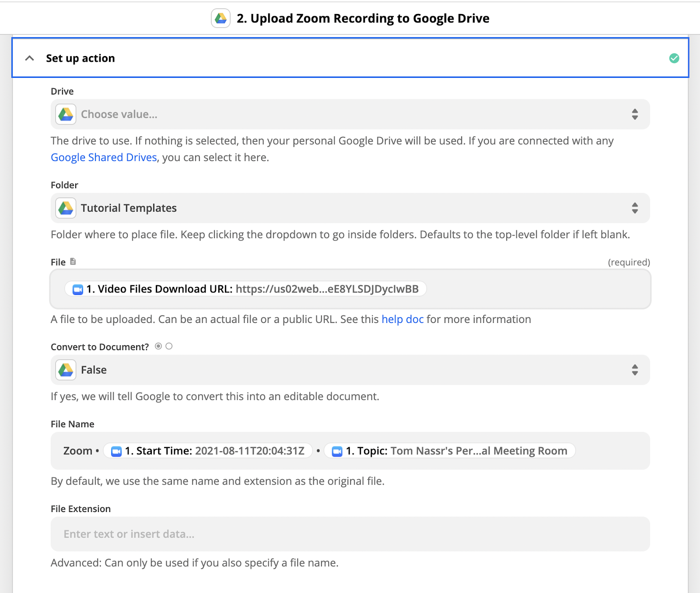Click the File Extension input field
Screen dimensions: 700x593
coord(350,534)
